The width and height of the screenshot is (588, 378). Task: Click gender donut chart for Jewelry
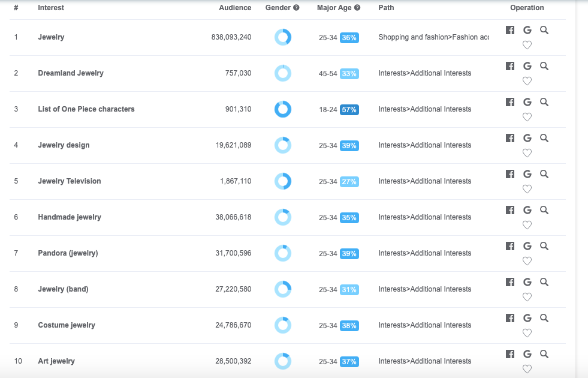283,37
